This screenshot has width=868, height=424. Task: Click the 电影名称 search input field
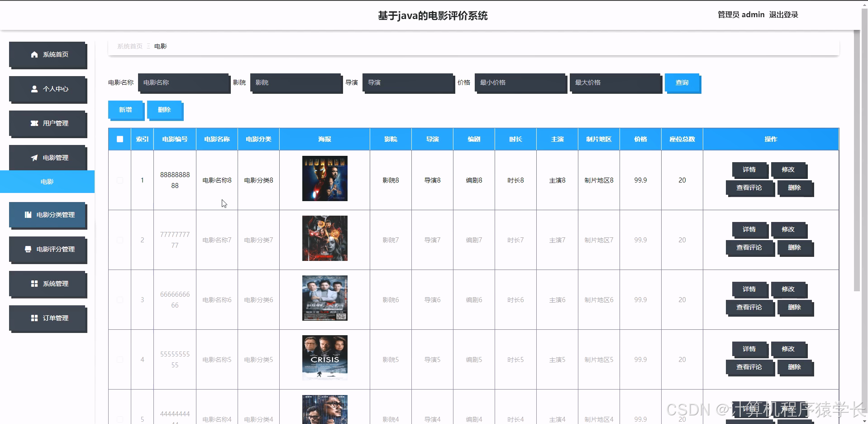pyautogui.click(x=183, y=83)
